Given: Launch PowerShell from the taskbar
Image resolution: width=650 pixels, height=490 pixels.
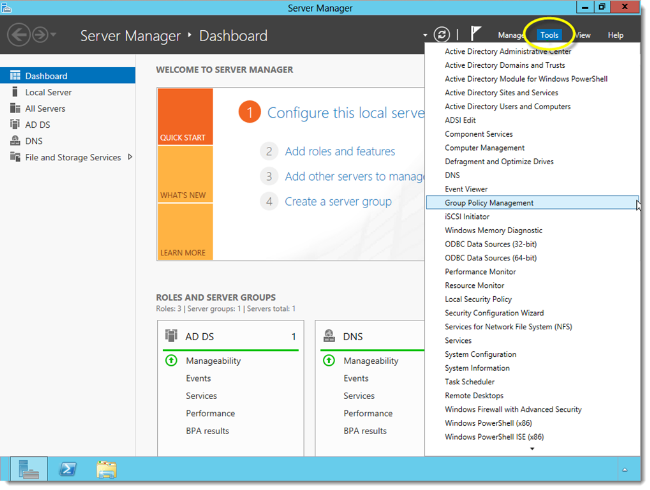Looking at the screenshot, I should pos(68,469).
